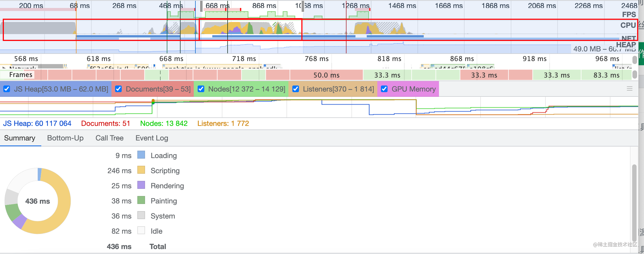Screen dimensions: 644x254
Task: Click the 1468 ms overview ruler mark
Action: pos(402,5)
